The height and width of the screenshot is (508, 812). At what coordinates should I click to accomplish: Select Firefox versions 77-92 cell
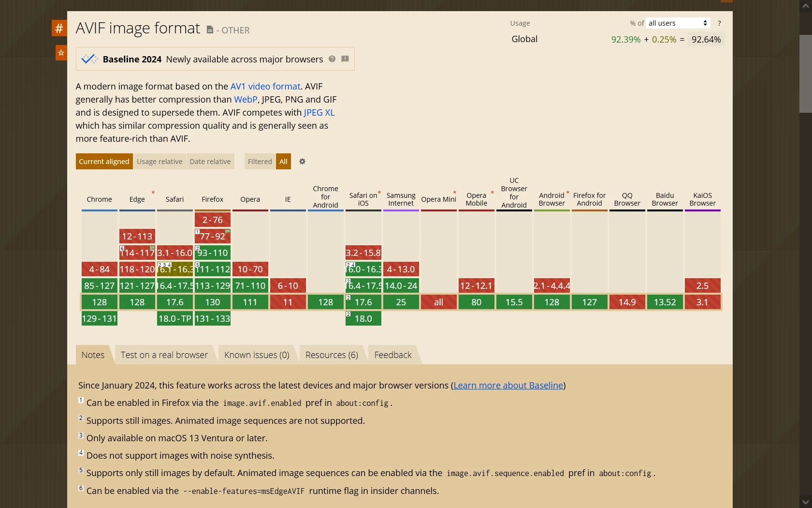213,236
